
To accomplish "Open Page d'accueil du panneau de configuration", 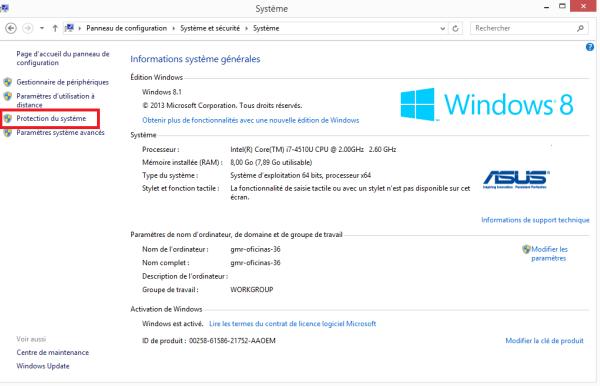I will (63, 58).
